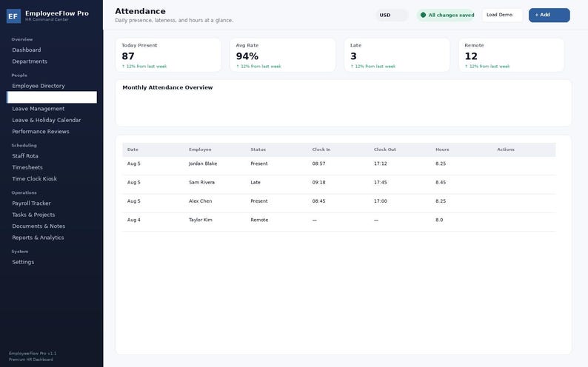Click the Remote 12 card
Image resolution: width=588 pixels, height=367 pixels.
tap(512, 55)
